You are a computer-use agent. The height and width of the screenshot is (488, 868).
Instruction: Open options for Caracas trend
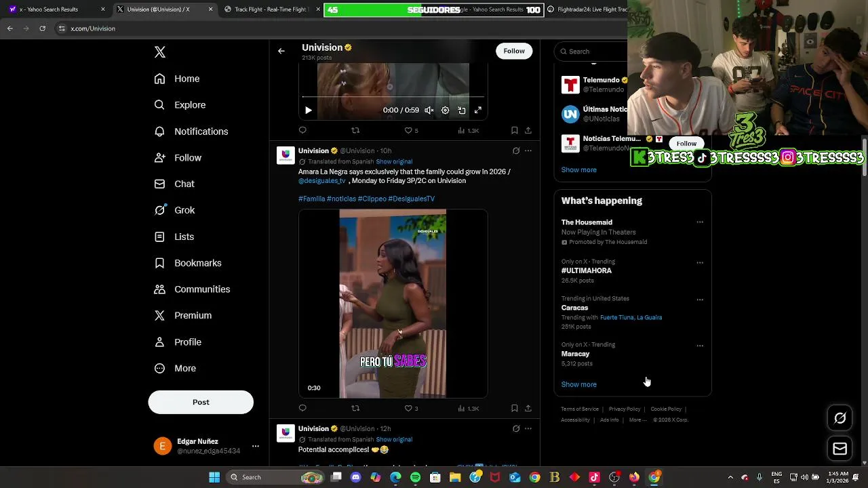coord(700,300)
